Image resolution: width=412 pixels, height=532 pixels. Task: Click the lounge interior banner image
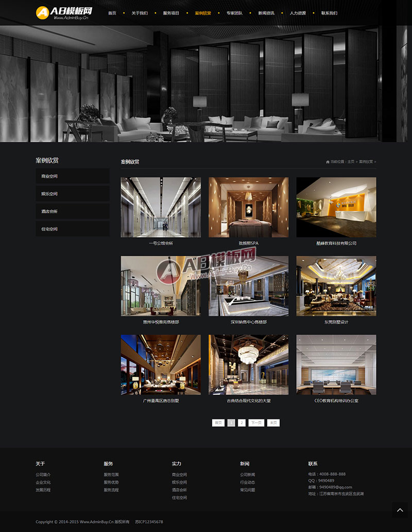(x=206, y=84)
